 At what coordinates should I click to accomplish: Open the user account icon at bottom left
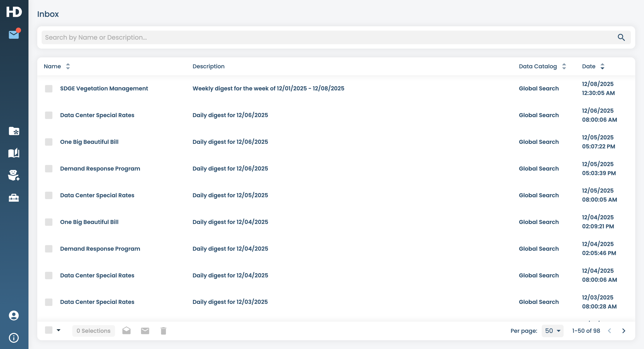(x=14, y=316)
